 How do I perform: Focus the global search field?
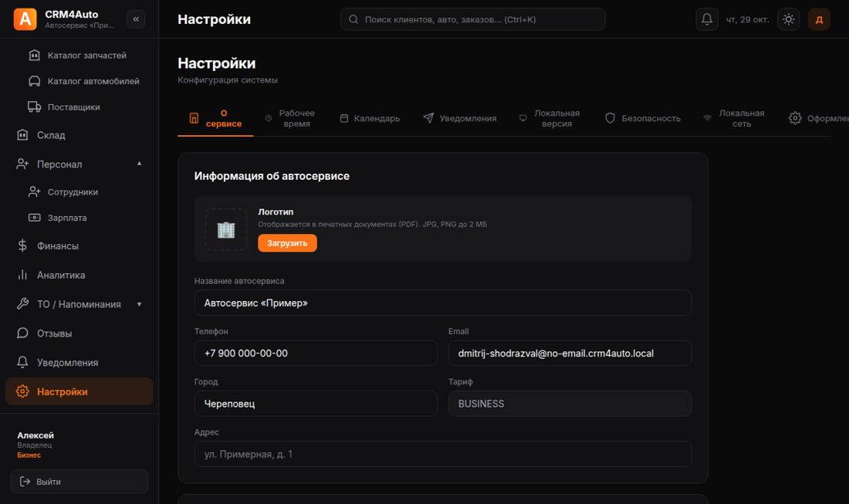472,19
